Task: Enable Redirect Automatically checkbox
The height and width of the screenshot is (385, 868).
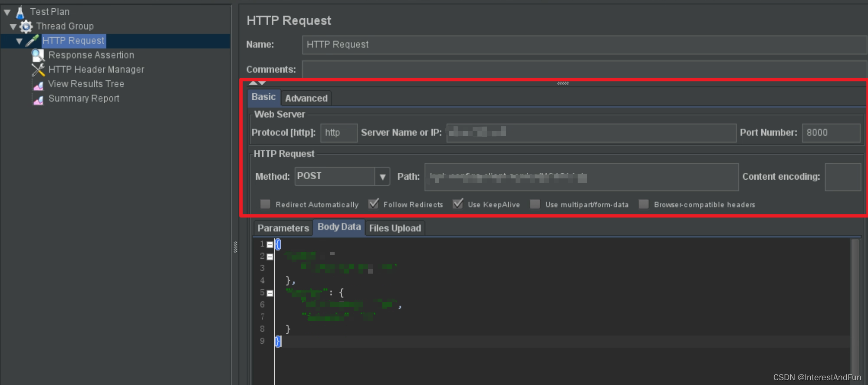Action: [x=265, y=204]
